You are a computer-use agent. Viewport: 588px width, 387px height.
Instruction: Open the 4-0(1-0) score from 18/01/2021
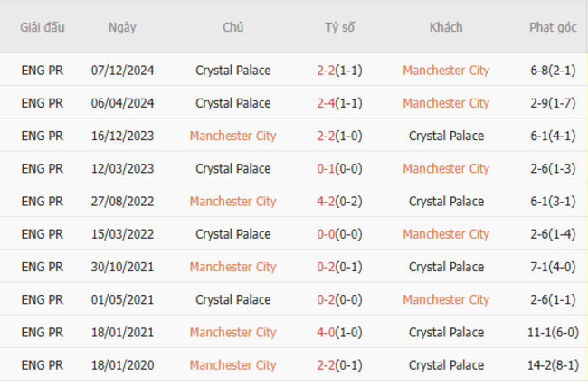pyautogui.click(x=340, y=332)
